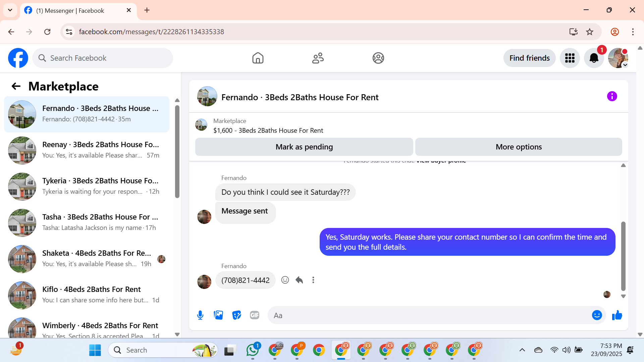Click the chat scroll up arrow
This screenshot has height=362, width=644.
coord(623,165)
